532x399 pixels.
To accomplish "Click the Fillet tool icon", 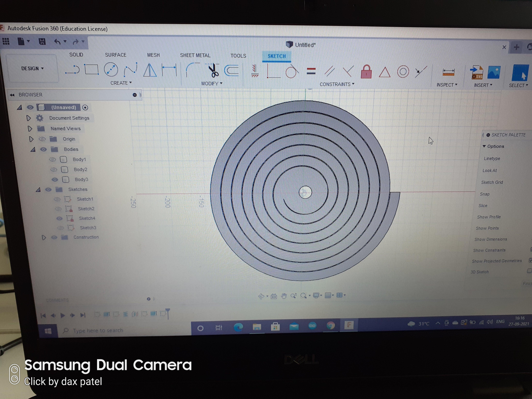I will (x=192, y=70).
